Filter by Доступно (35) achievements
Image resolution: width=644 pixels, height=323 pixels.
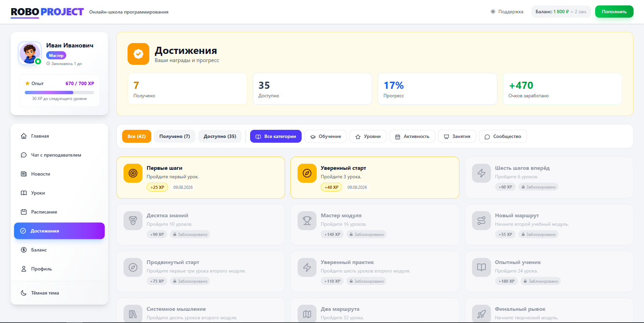[220, 136]
